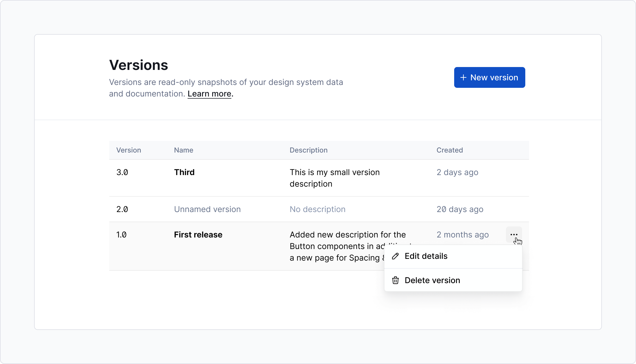Click the First release name label

(198, 235)
